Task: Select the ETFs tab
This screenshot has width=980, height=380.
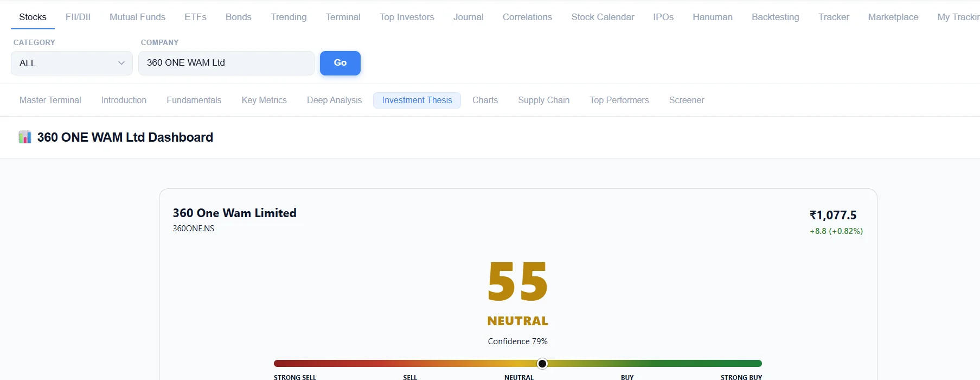Action: pos(195,17)
